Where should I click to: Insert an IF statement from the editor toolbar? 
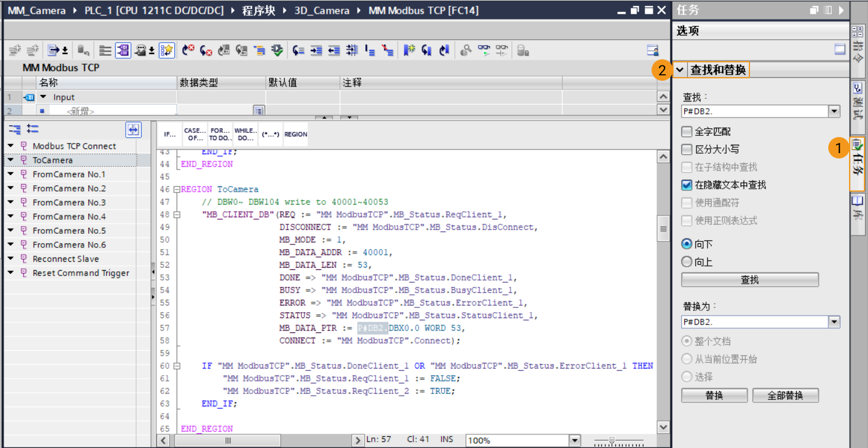[x=170, y=134]
